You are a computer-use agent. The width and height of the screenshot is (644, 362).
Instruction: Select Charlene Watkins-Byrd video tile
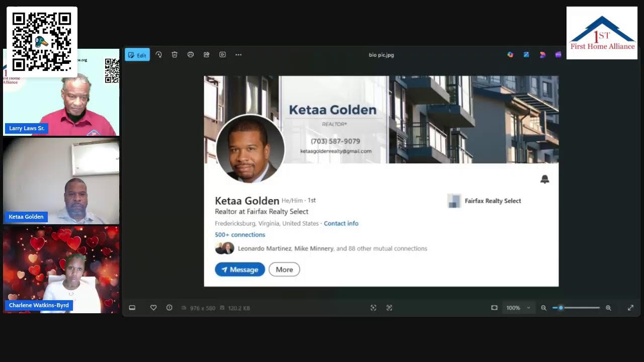tap(61, 269)
